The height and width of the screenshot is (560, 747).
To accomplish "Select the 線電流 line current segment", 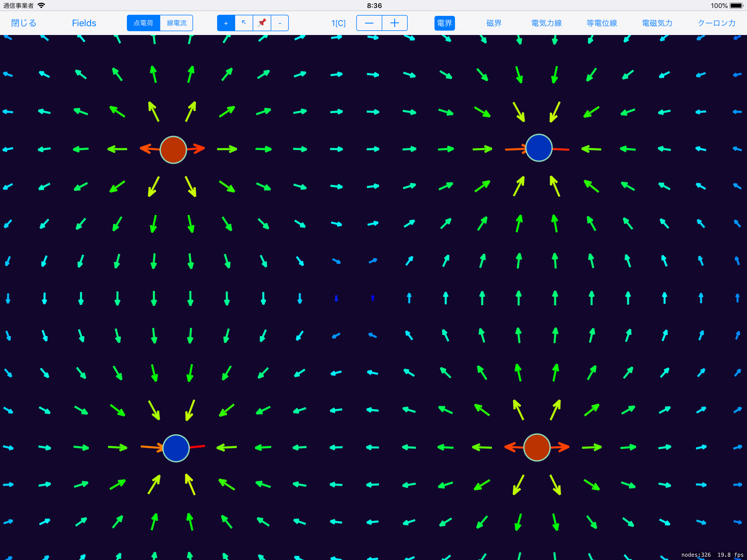I will pos(177,23).
